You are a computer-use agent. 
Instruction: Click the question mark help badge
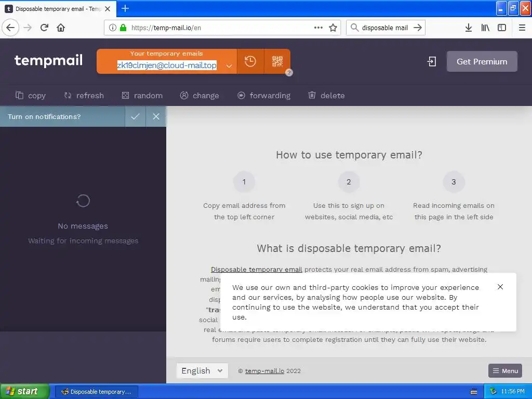coord(289,72)
